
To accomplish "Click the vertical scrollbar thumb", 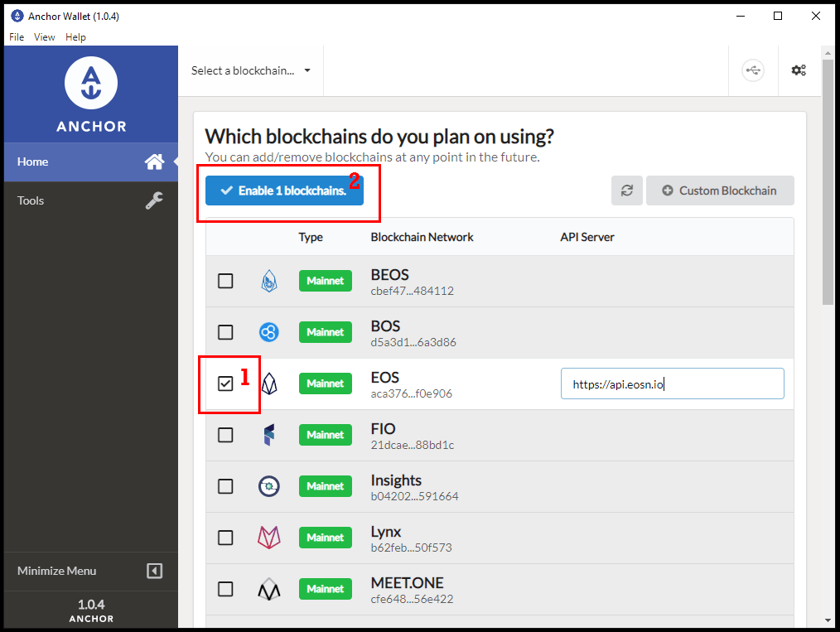I will pos(828,182).
